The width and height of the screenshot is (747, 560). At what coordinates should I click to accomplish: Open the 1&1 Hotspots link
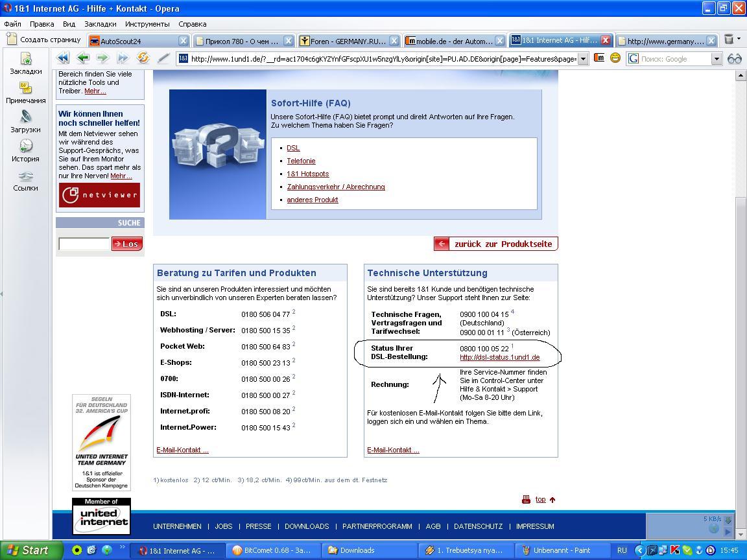click(308, 174)
